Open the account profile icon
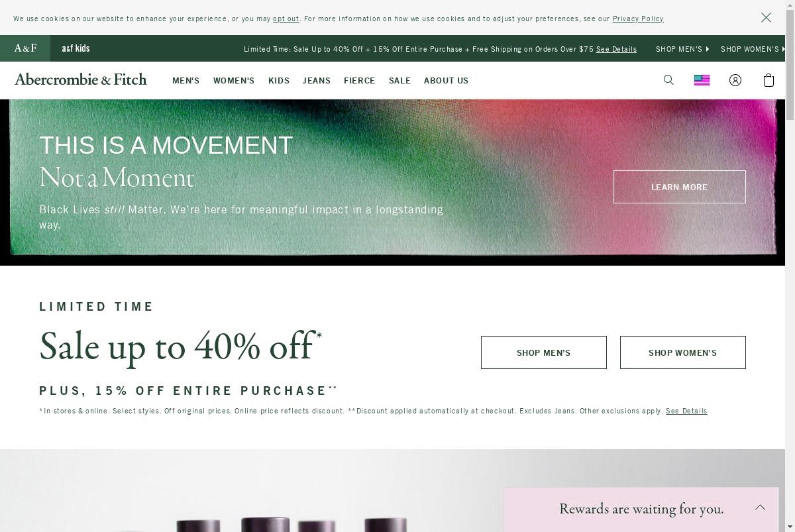This screenshot has width=795, height=532. click(735, 80)
